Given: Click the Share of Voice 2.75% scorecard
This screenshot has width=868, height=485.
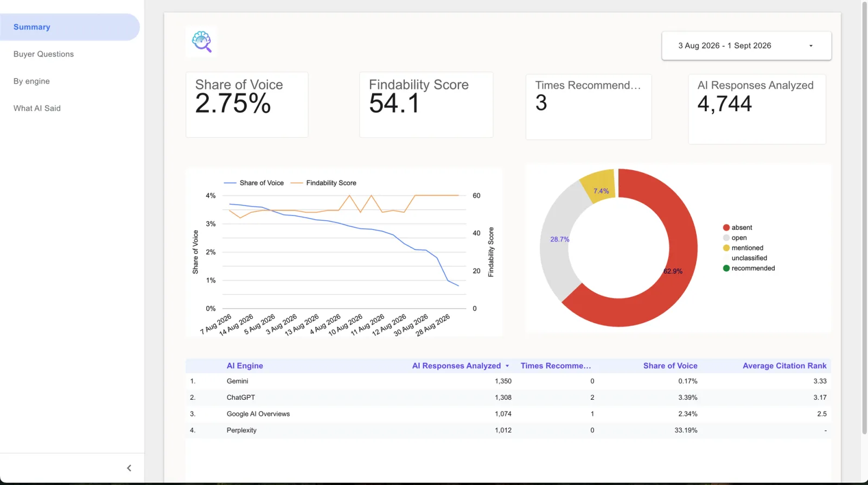Looking at the screenshot, I should pyautogui.click(x=247, y=105).
